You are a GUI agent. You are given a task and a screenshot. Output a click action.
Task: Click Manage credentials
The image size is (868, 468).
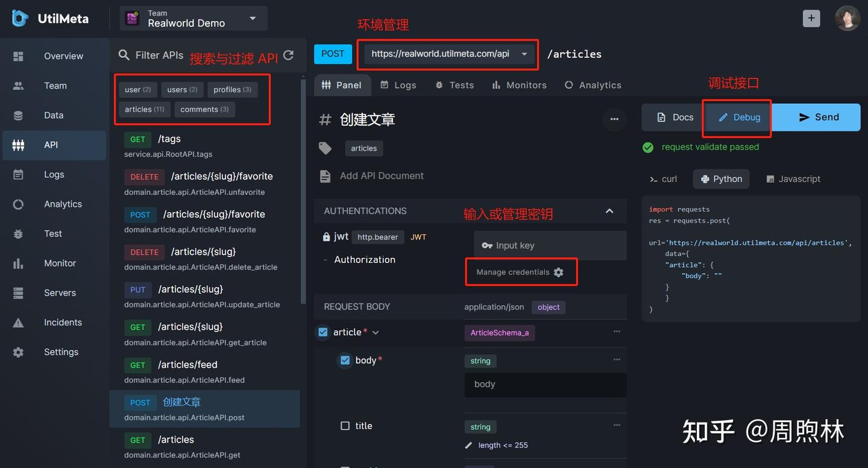[x=520, y=272]
